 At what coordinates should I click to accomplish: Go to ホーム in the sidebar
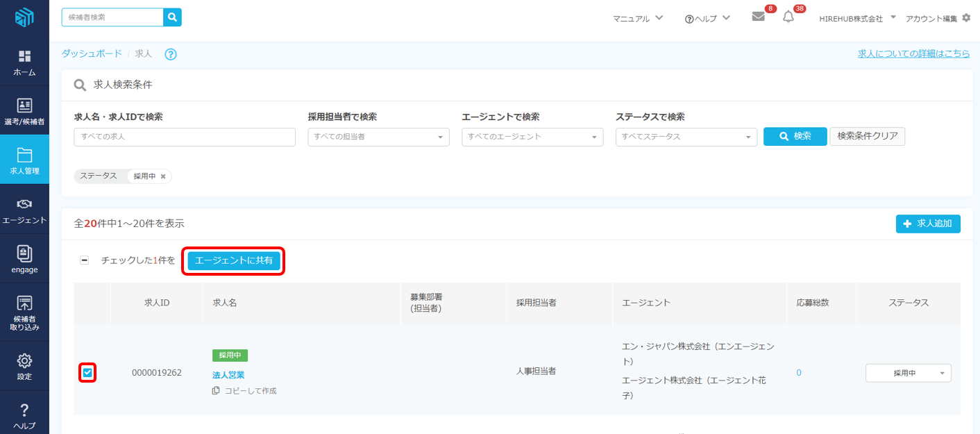point(24,62)
